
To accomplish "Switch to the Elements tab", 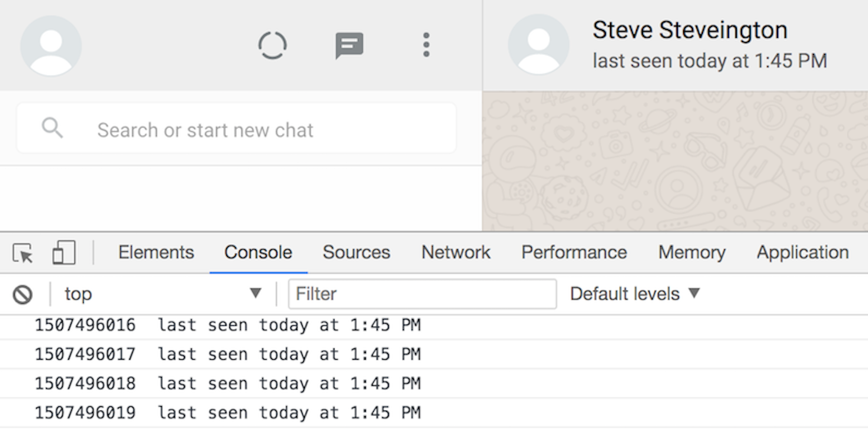I will point(156,252).
